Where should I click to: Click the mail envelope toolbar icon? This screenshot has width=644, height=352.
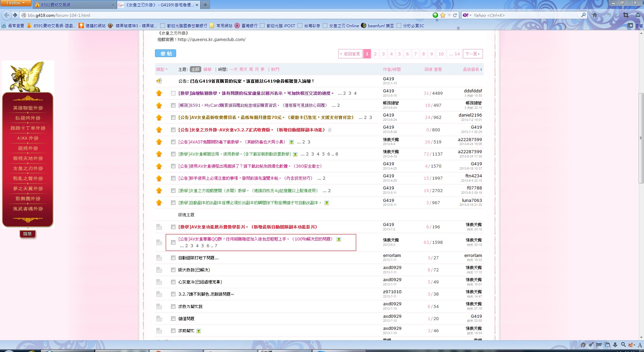click(x=638, y=15)
